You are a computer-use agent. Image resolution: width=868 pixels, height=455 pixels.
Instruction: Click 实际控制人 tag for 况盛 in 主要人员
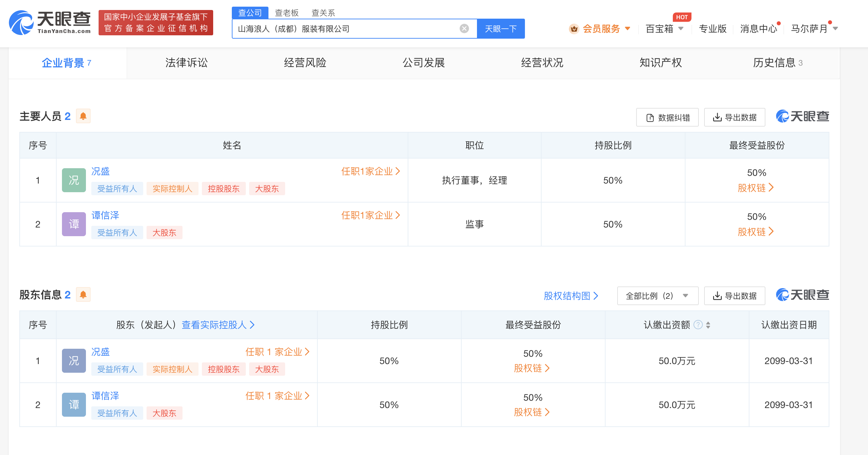coord(172,189)
